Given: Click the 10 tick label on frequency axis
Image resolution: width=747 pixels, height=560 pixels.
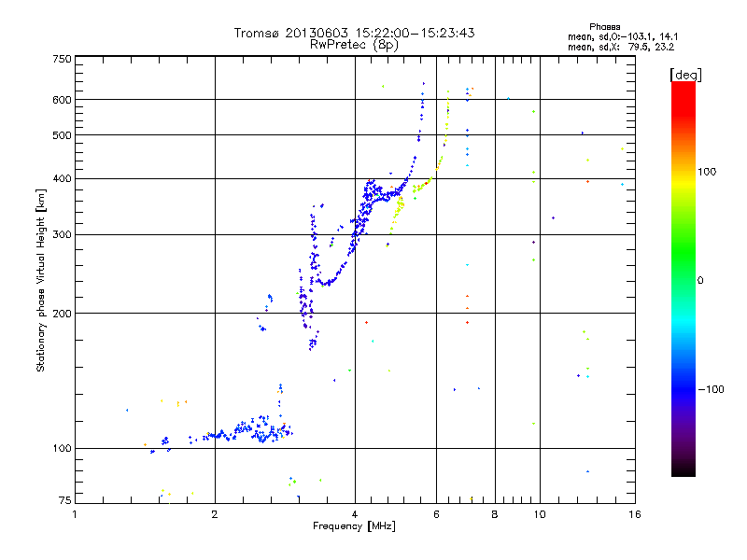Looking at the screenshot, I should pos(540,514).
